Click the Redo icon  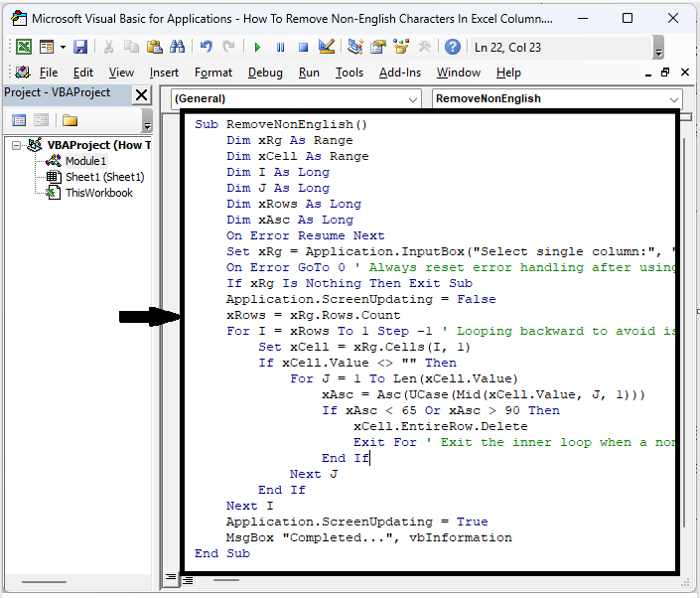[228, 47]
